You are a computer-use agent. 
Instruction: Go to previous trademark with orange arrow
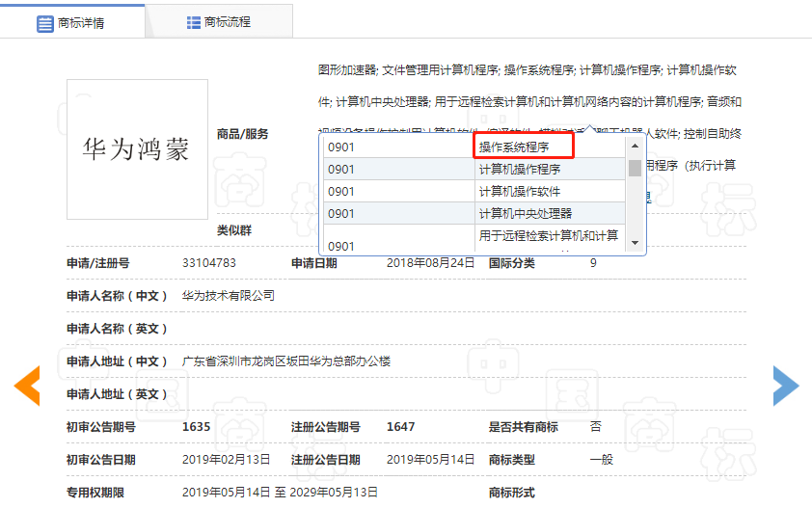(x=27, y=386)
